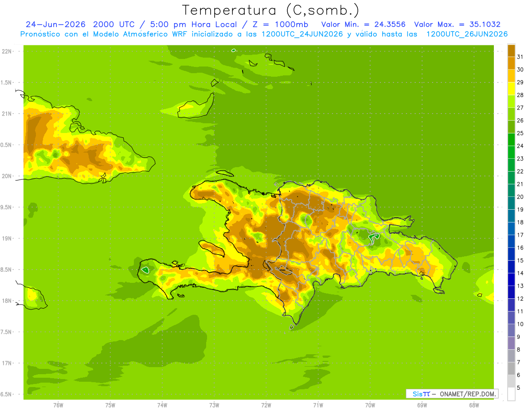The width and height of the screenshot is (532, 411).
Task: Pick the color swatch between 29 and 30
Action: (x=511, y=76)
